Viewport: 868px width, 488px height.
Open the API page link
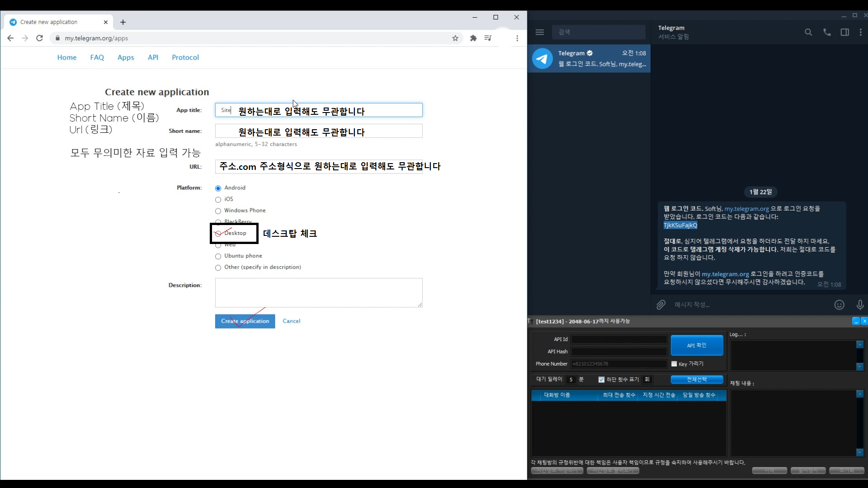click(x=153, y=57)
